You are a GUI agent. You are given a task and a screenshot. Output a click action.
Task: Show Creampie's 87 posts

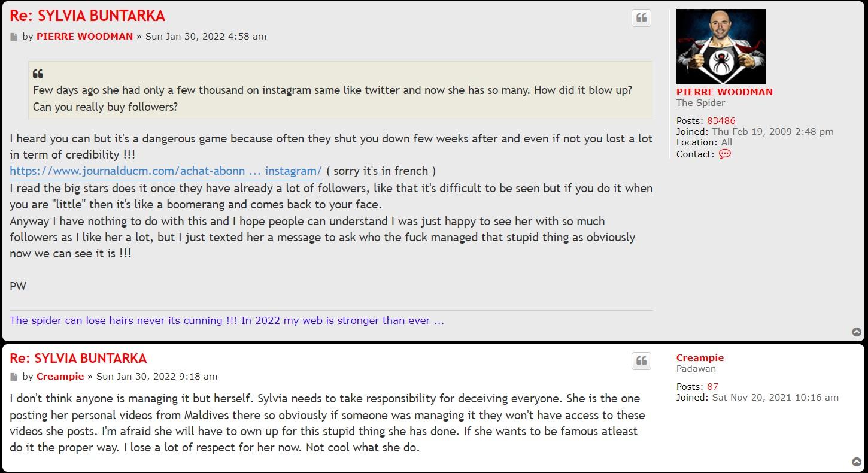[712, 386]
